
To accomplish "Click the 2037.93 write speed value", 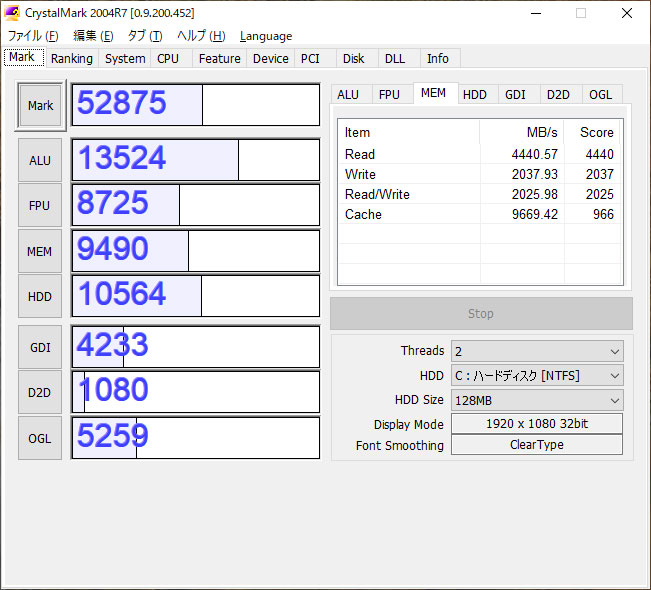I will 535,174.
